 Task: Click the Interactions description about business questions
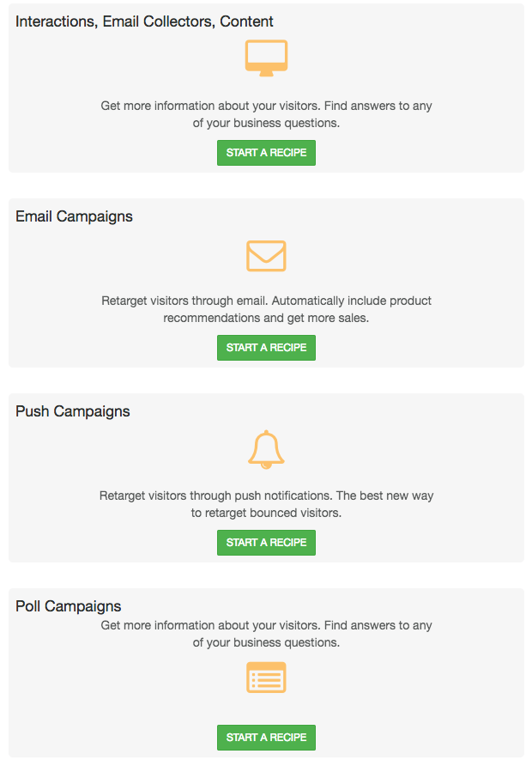pyautogui.click(x=266, y=114)
